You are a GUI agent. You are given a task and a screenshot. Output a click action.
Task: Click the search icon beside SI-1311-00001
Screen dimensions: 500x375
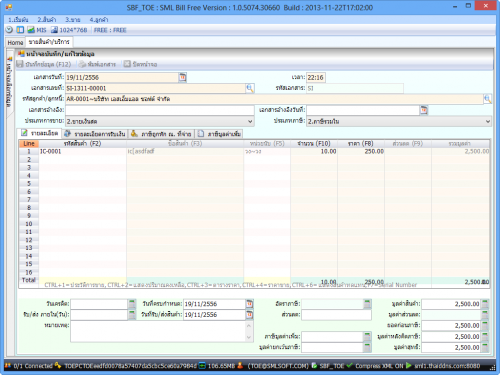point(250,88)
